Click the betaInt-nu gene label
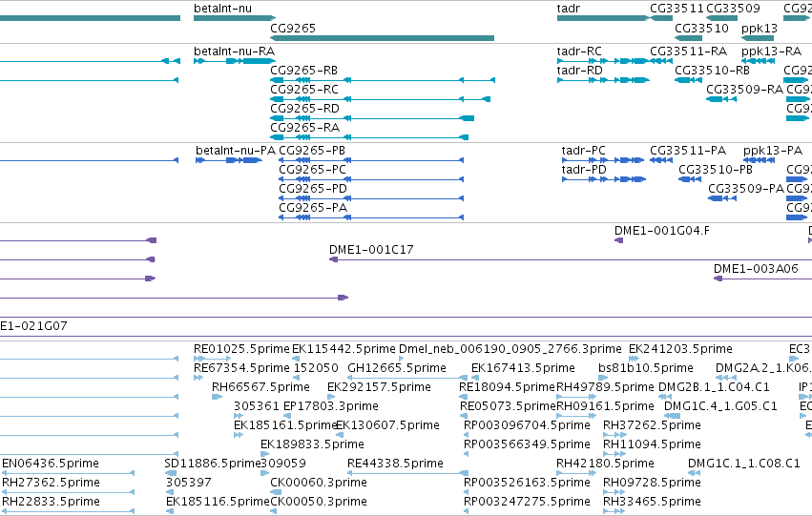This screenshot has width=812, height=516. click(x=222, y=9)
